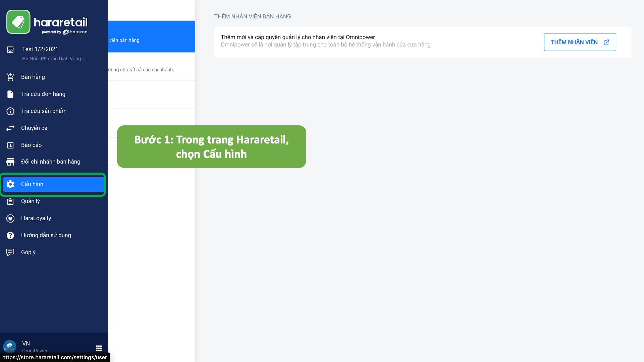Click the gear icon for Cấu hình
644x362 pixels.
click(10, 184)
